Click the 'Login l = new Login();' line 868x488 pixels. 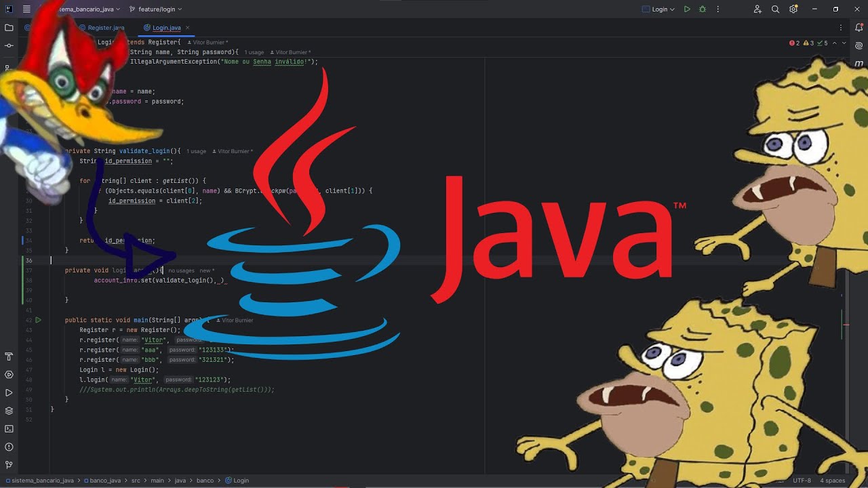pos(119,370)
